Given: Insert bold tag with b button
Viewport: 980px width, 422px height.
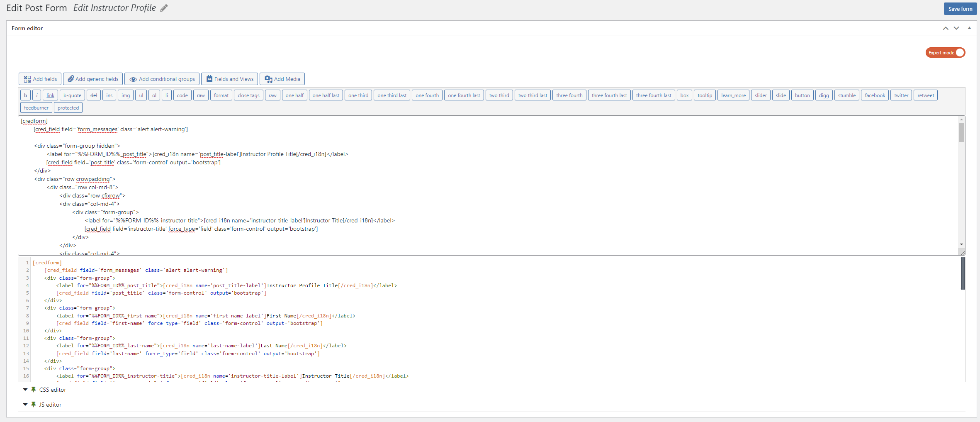Looking at the screenshot, I should pos(26,95).
